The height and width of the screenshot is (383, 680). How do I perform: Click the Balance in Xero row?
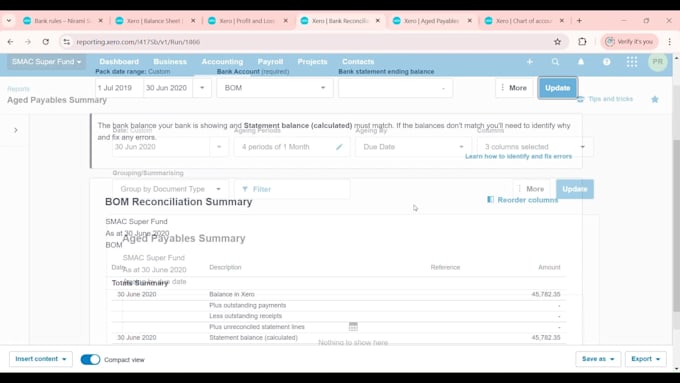[338, 295]
